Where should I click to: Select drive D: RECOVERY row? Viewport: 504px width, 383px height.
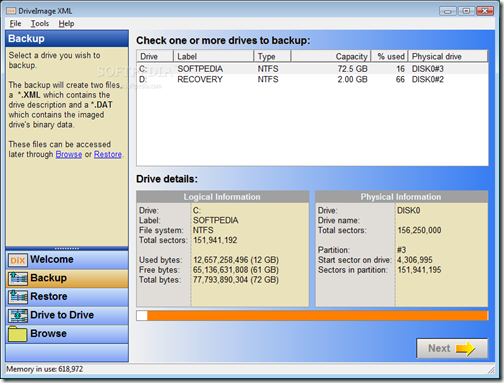pyautogui.click(x=312, y=79)
